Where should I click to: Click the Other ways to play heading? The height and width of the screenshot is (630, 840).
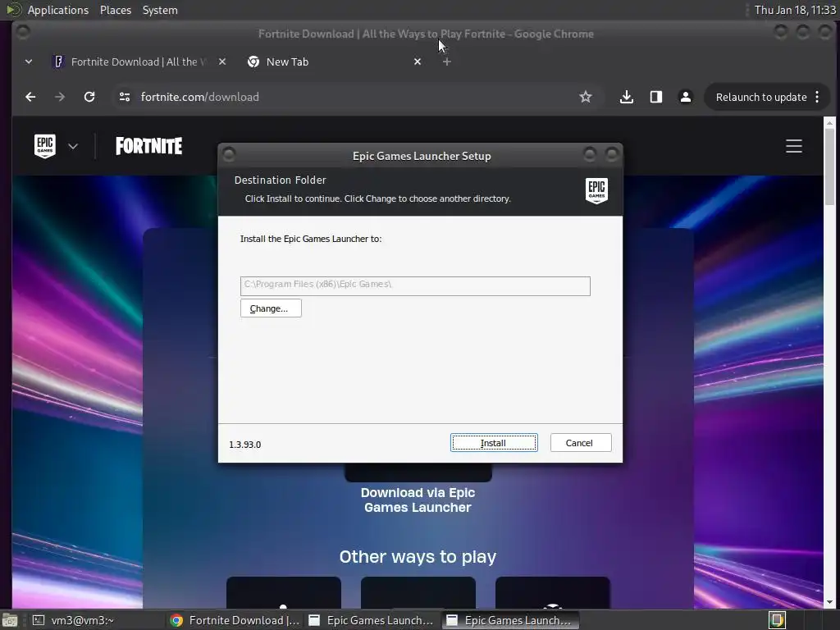pos(418,557)
